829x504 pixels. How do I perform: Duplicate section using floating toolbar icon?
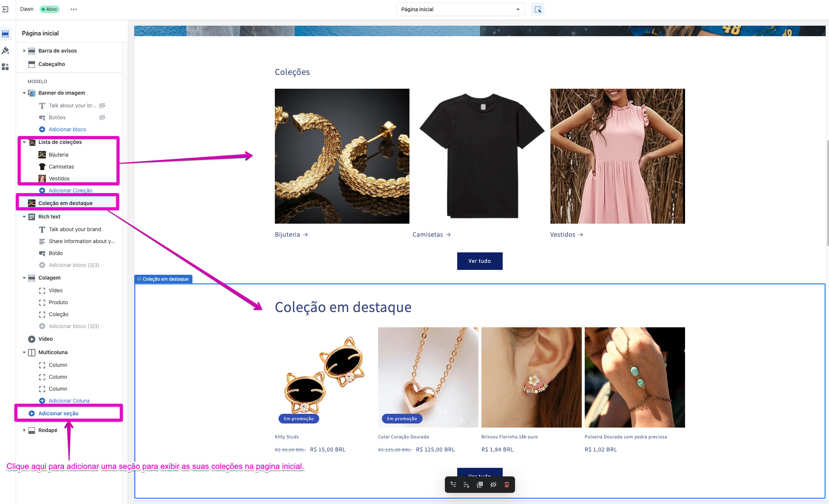(480, 485)
